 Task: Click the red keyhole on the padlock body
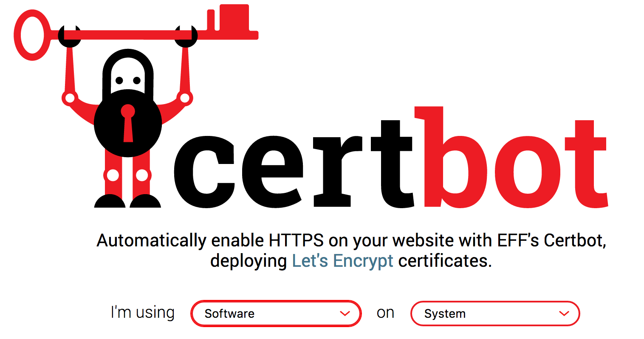(128, 123)
